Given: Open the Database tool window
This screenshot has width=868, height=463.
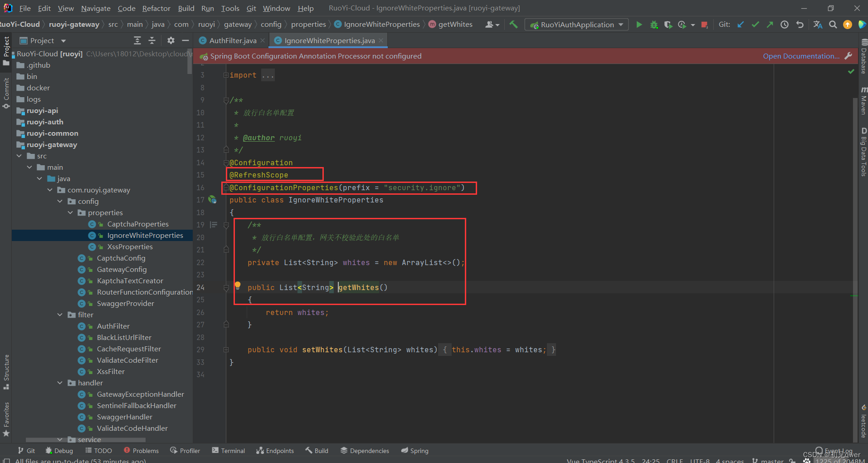Looking at the screenshot, I should tap(863, 56).
